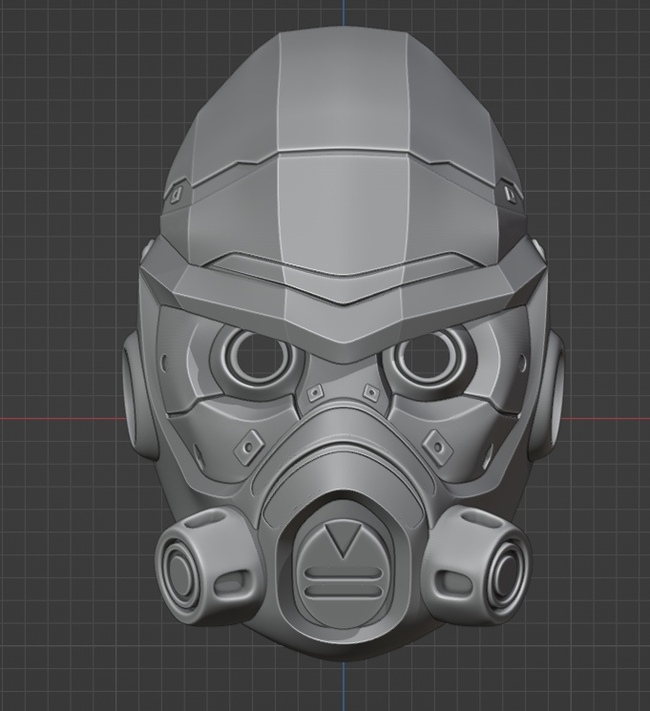Screen dimensions: 650x711
Task: Click the diamond rivet right of the nose bridge
Action: [x=370, y=394]
